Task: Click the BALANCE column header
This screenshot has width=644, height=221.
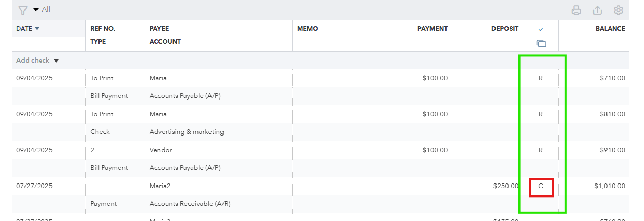Action: [610, 29]
